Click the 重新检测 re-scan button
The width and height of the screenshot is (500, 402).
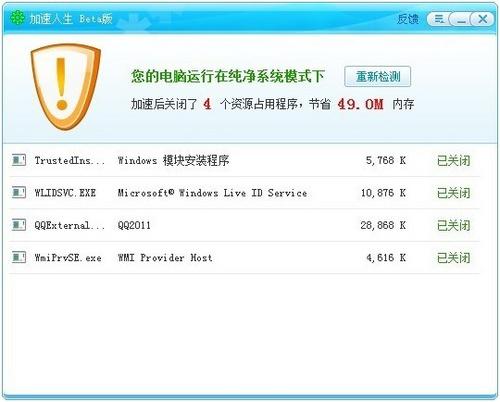pos(377,77)
